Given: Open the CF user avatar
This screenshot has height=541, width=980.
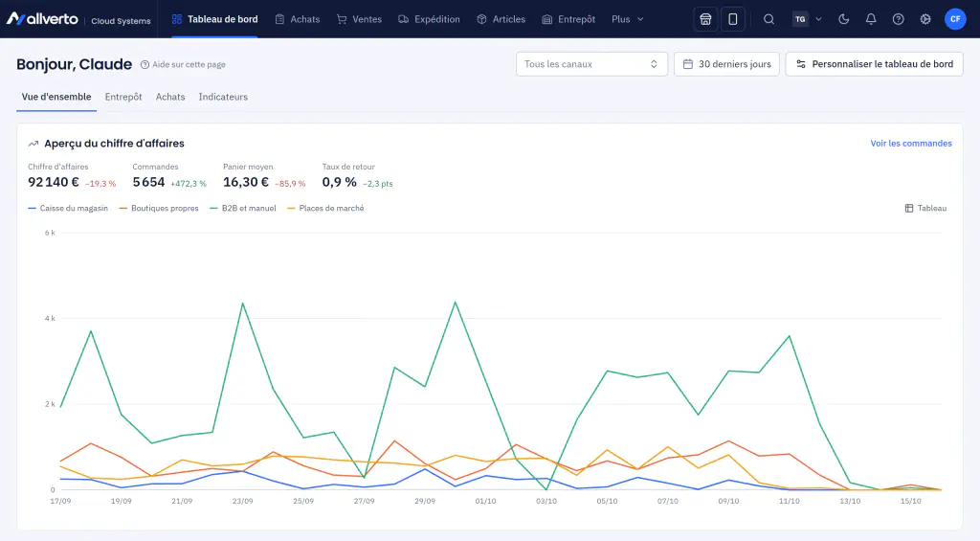Looking at the screenshot, I should 955,19.
